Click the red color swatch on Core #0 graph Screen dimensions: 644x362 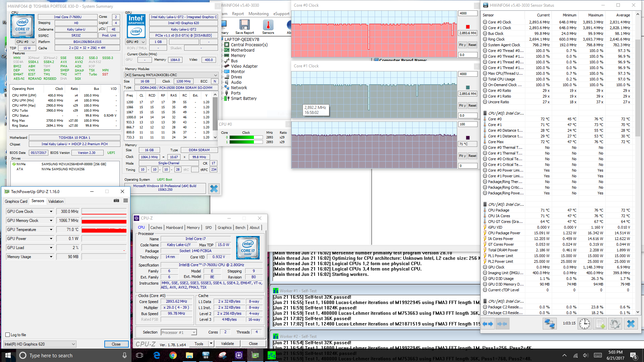click(x=468, y=27)
